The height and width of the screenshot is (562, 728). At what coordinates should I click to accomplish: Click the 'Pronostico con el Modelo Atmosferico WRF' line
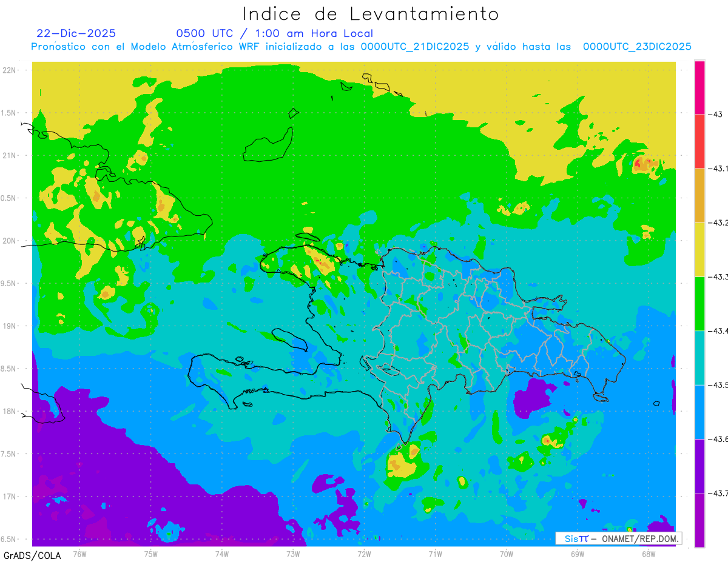point(361,47)
